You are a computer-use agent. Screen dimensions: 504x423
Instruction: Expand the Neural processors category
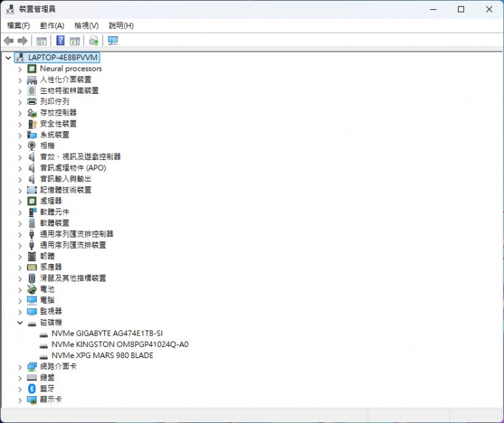tap(20, 69)
